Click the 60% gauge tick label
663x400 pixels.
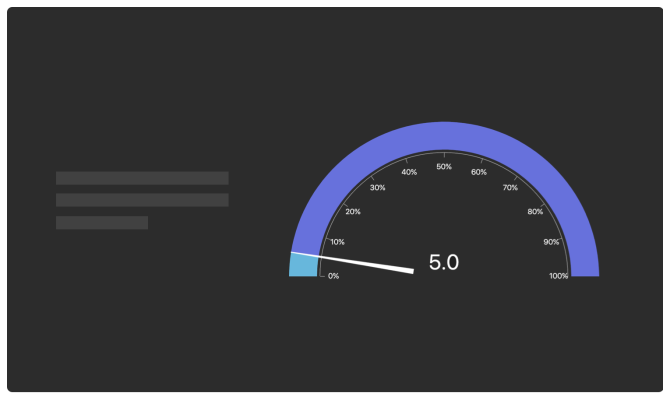coord(479,172)
